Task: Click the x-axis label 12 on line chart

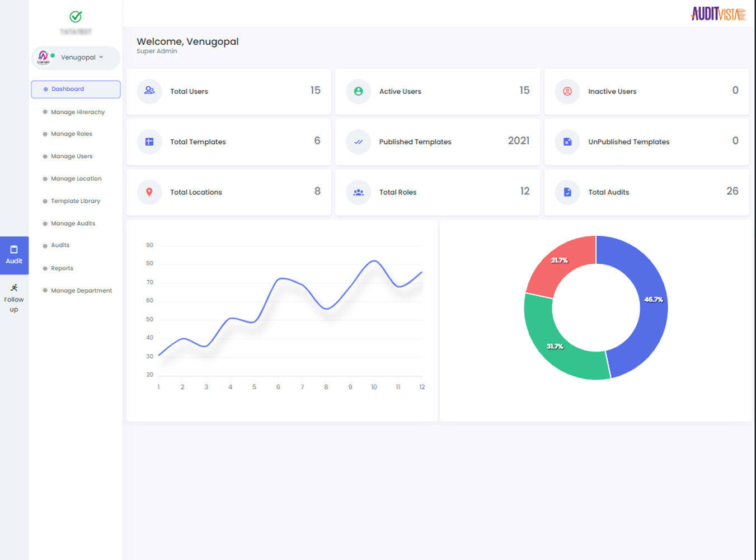Action: (x=422, y=387)
